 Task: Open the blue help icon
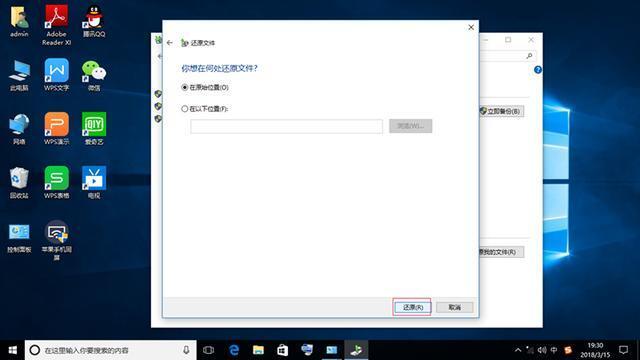538,70
